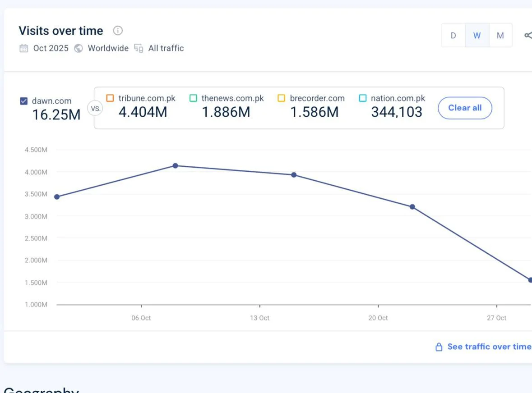Tick the thenews.com.pk checkbox
The width and height of the screenshot is (532, 393).
click(x=193, y=98)
